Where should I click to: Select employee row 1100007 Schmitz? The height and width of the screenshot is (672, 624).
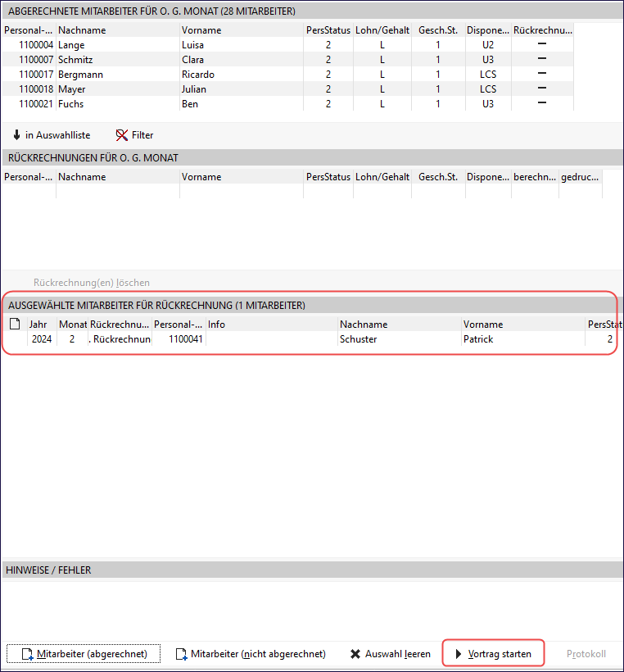click(x=287, y=60)
